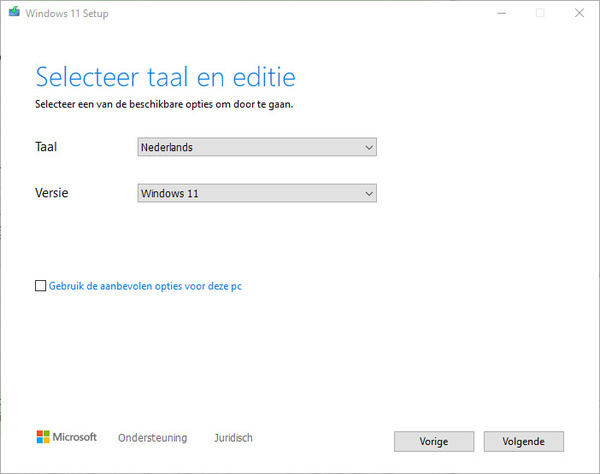
Task: Click the Versie field label
Action: [52, 193]
